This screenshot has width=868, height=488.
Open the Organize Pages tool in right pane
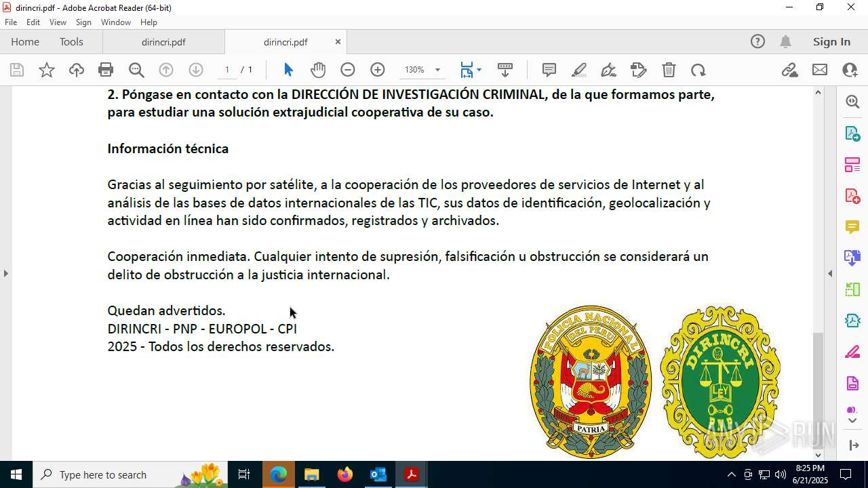[852, 164]
